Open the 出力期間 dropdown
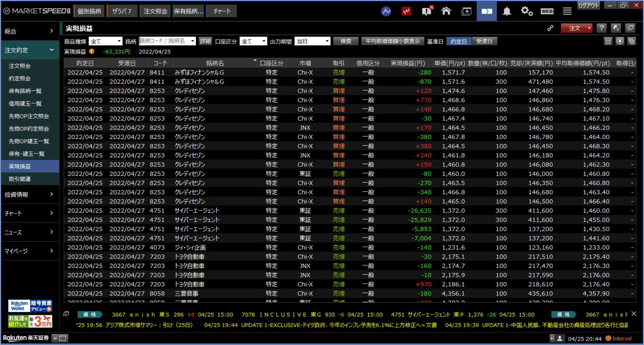 [312, 41]
